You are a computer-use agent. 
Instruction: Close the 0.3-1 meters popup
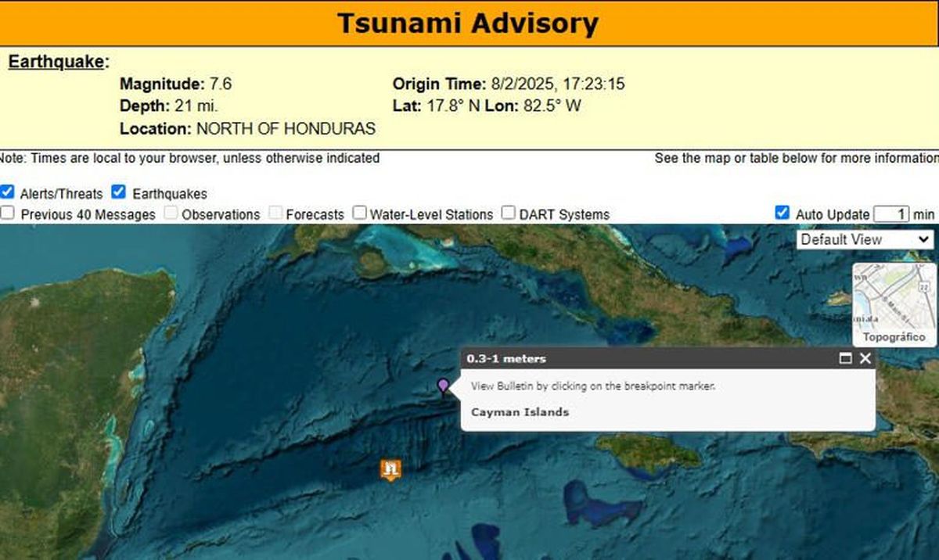point(865,359)
